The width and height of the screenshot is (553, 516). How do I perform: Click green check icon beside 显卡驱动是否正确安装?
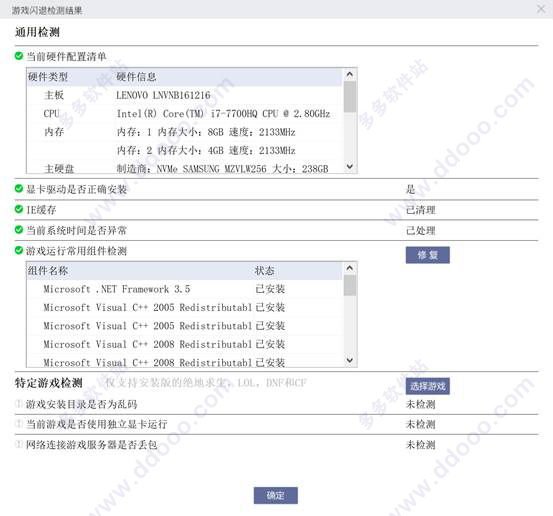(x=19, y=189)
